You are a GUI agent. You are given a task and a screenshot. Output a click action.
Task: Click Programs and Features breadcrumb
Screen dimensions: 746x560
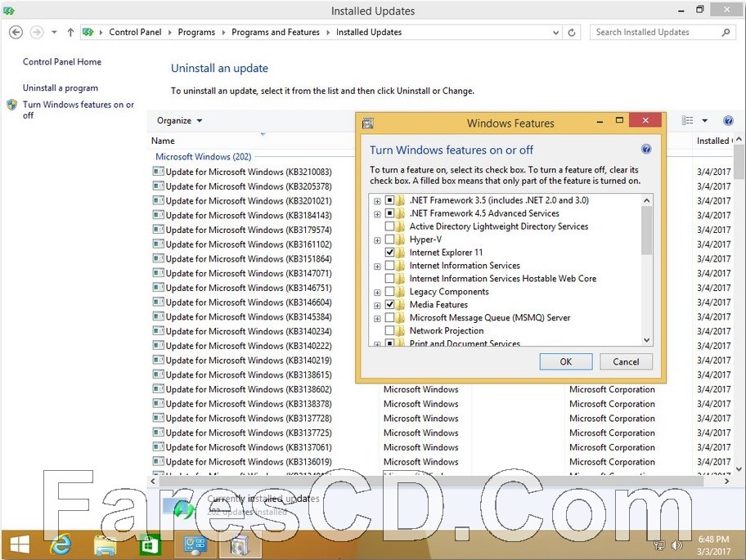(x=276, y=33)
